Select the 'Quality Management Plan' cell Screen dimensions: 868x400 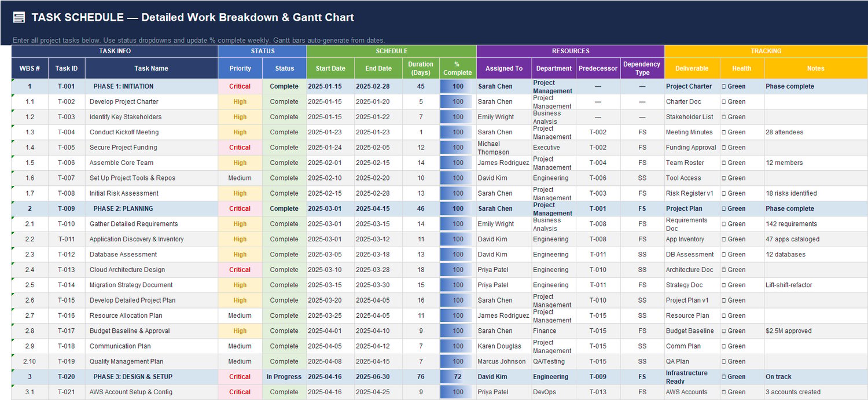[152, 361]
